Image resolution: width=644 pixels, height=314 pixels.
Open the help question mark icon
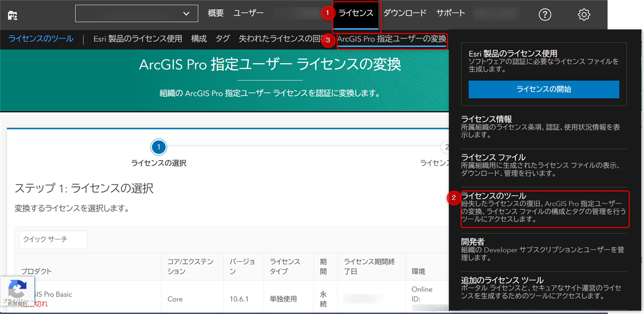[x=545, y=15]
